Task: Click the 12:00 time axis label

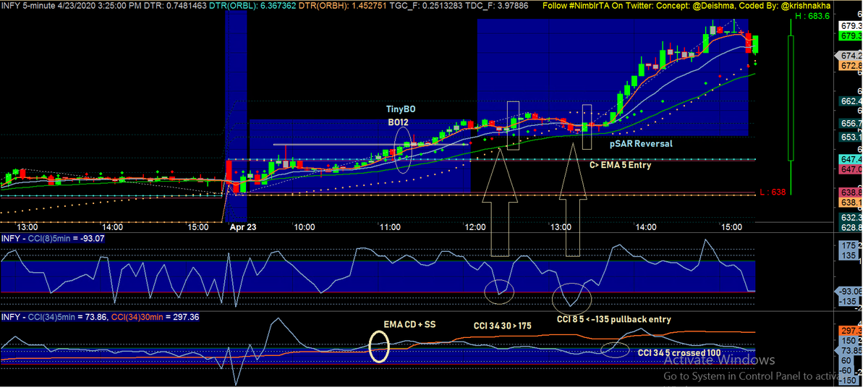Action: 475,226
